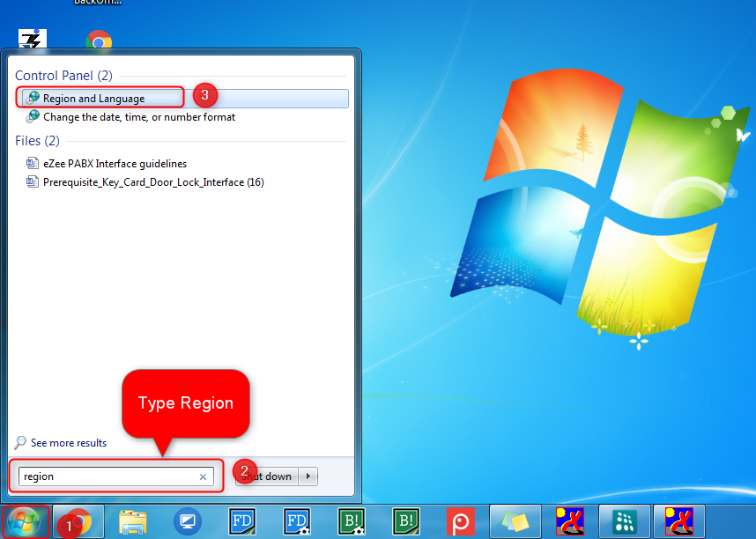The height and width of the screenshot is (539, 756).
Task: Click the Shut down button
Action: click(x=267, y=476)
